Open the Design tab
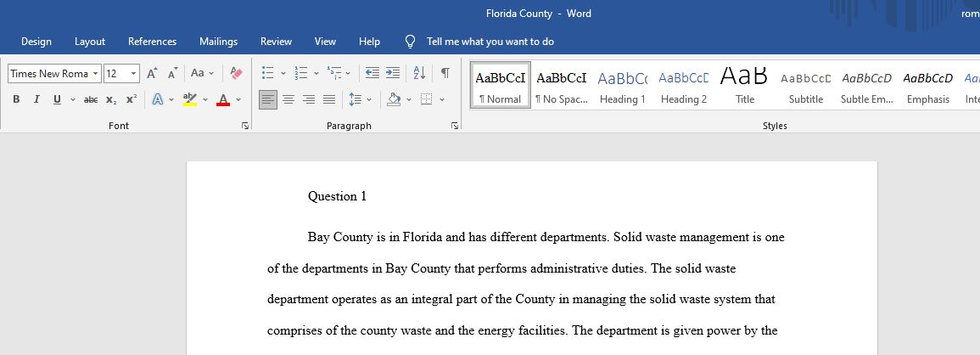Viewport: 980px width, 355px height. 36,42
